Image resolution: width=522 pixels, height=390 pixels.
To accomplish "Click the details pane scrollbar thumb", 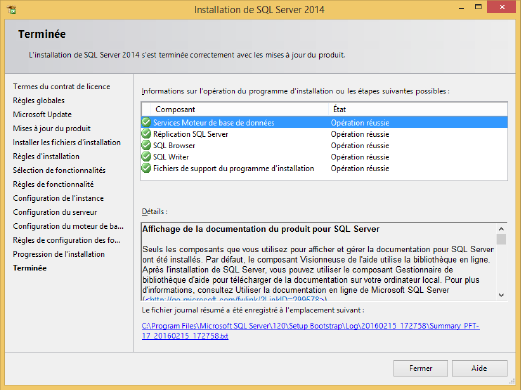I will click(501, 239).
